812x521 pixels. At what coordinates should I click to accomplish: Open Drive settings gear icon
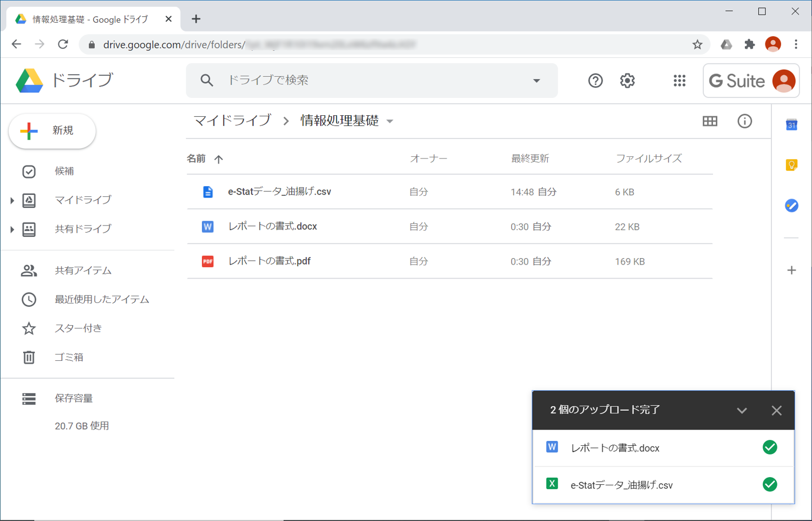627,81
